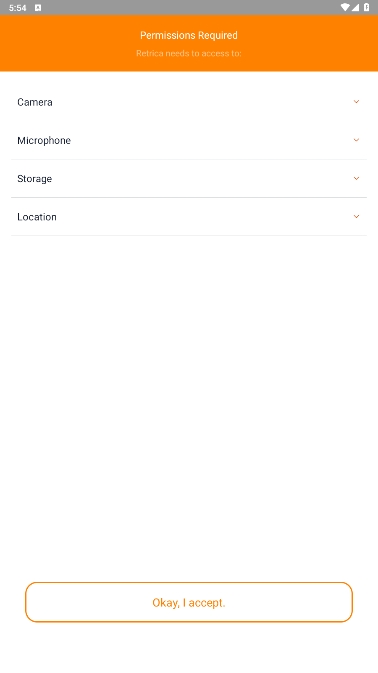Click the empty white area above accept button
Image resolution: width=378 pixels, height=673 pixels.
(x=189, y=408)
